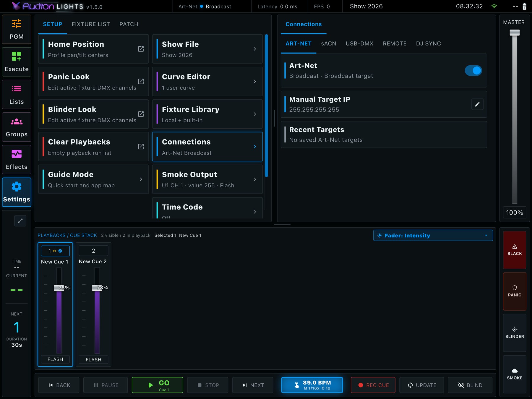Open Home Position external-link icon
532x399 pixels.
(141, 49)
